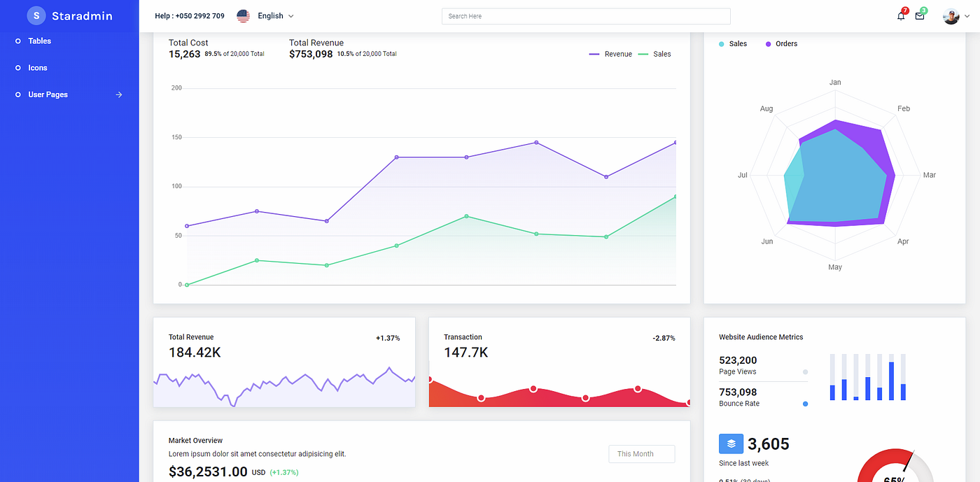Click the 753,098 Bounce Rate value
The height and width of the screenshot is (482, 980).
[x=738, y=392]
